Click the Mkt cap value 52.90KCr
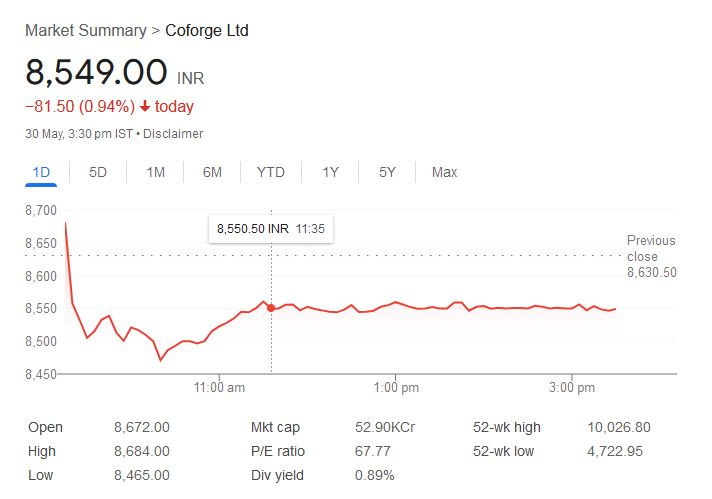This screenshot has width=712, height=499. point(385,427)
